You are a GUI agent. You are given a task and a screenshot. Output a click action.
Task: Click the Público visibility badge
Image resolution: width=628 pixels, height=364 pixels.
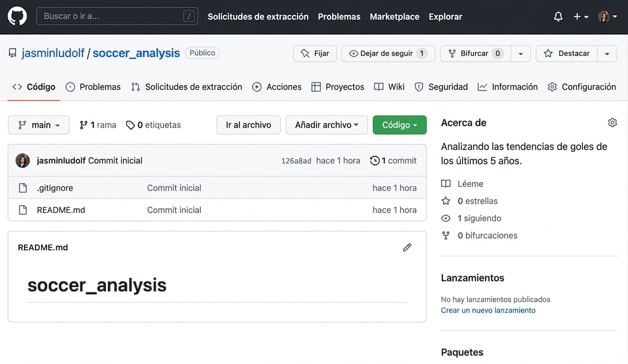point(203,53)
